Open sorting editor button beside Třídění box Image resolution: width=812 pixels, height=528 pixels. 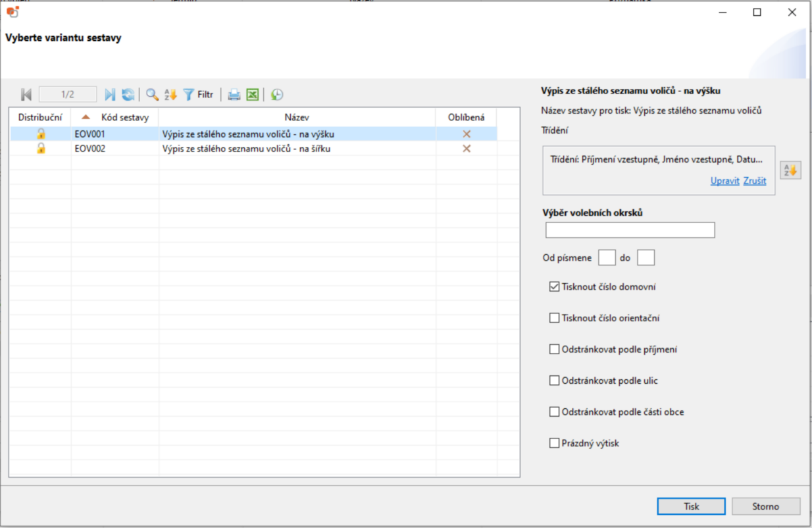790,171
